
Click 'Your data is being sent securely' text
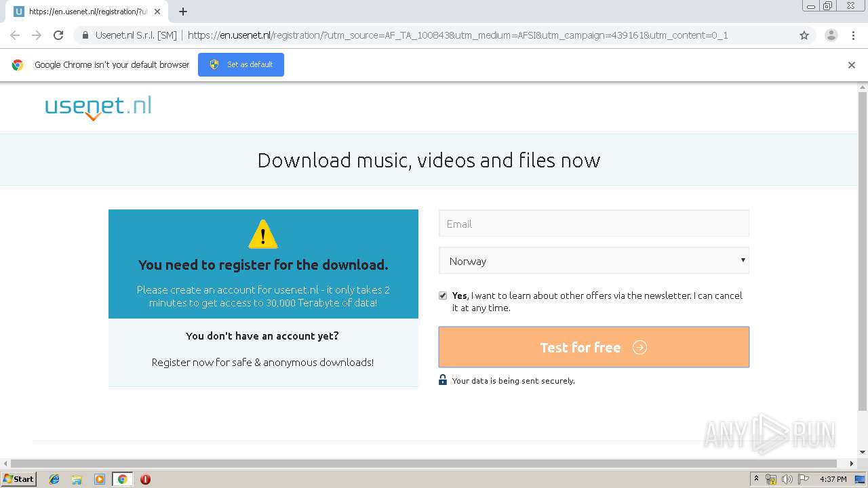(513, 381)
